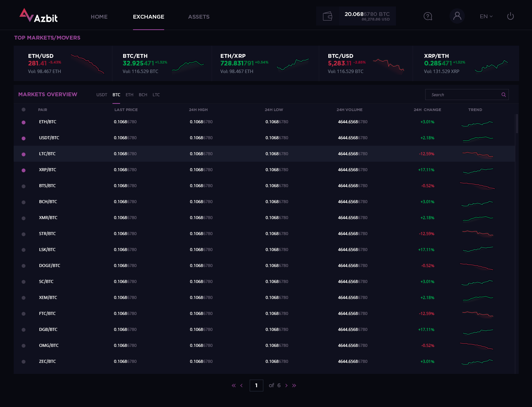
Task: Toggle favorite dot for DOGE/BTC
Action: coord(24,266)
